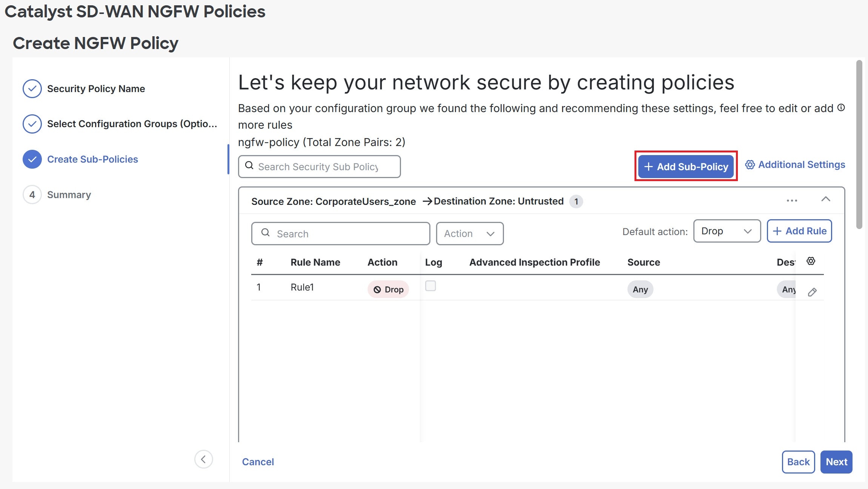Click the info icon next to the recommendation text
The height and width of the screenshot is (489, 868).
(x=841, y=108)
